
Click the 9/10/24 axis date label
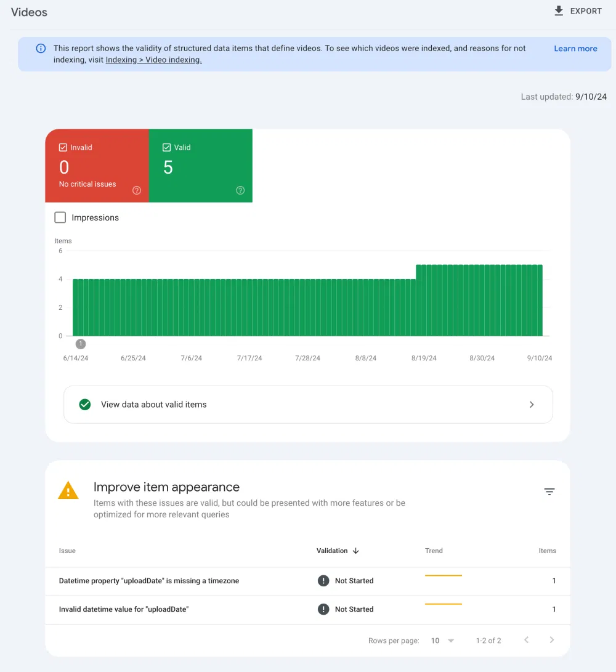539,358
